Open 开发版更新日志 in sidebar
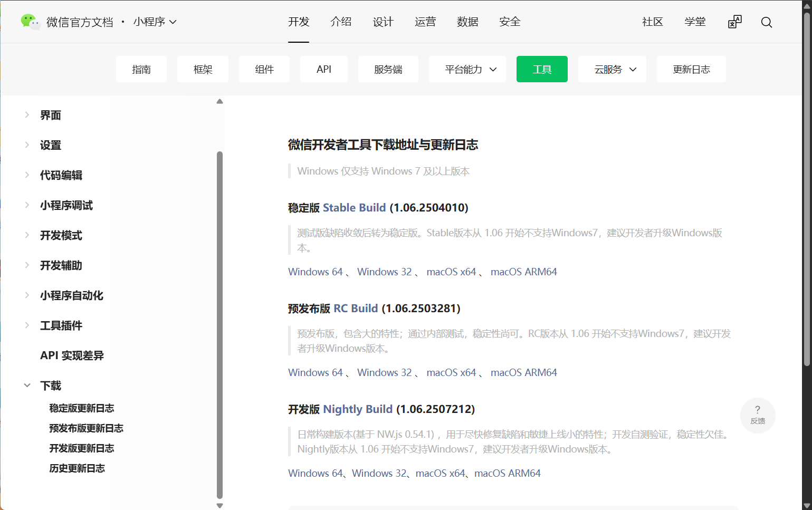Viewport: 812px width, 510px height. [x=82, y=448]
